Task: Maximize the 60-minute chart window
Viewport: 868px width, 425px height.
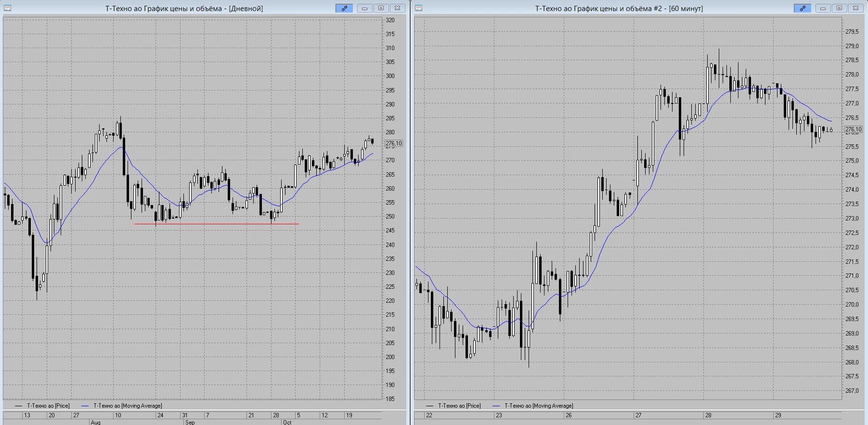Action: (x=840, y=8)
